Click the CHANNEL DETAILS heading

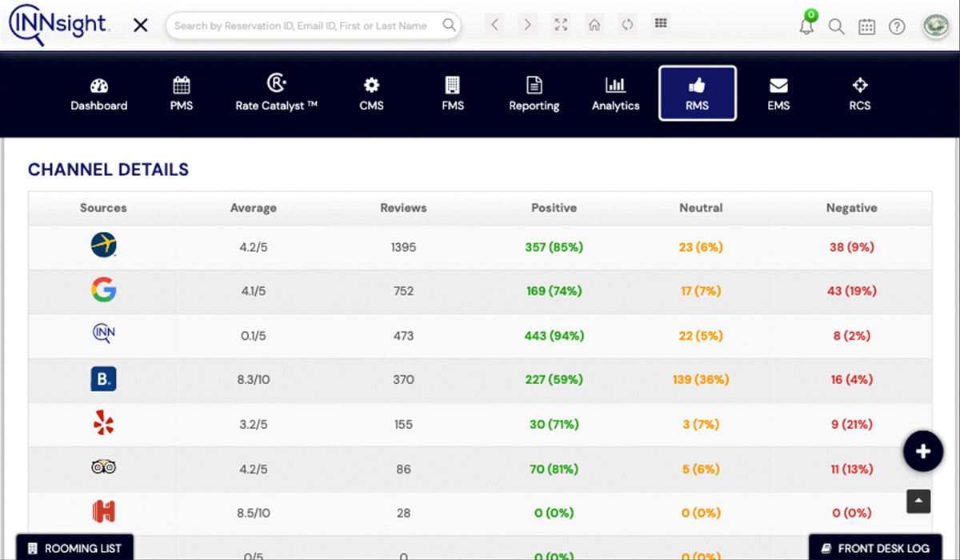tap(108, 170)
